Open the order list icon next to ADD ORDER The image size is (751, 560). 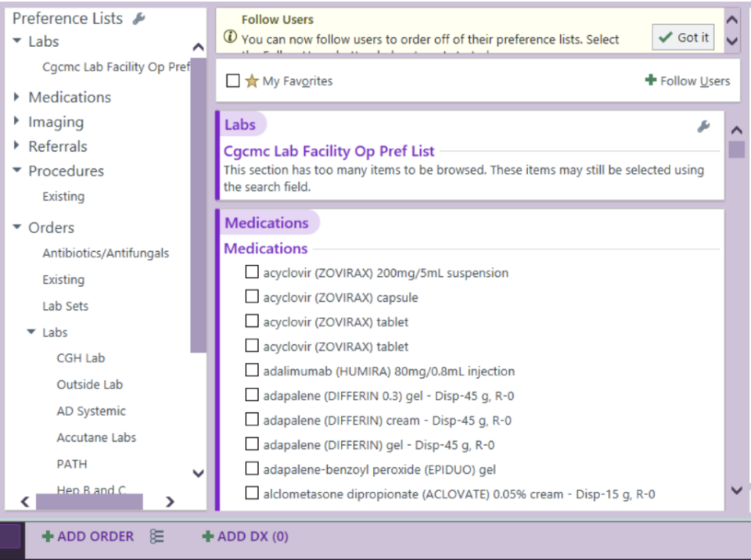(x=156, y=536)
